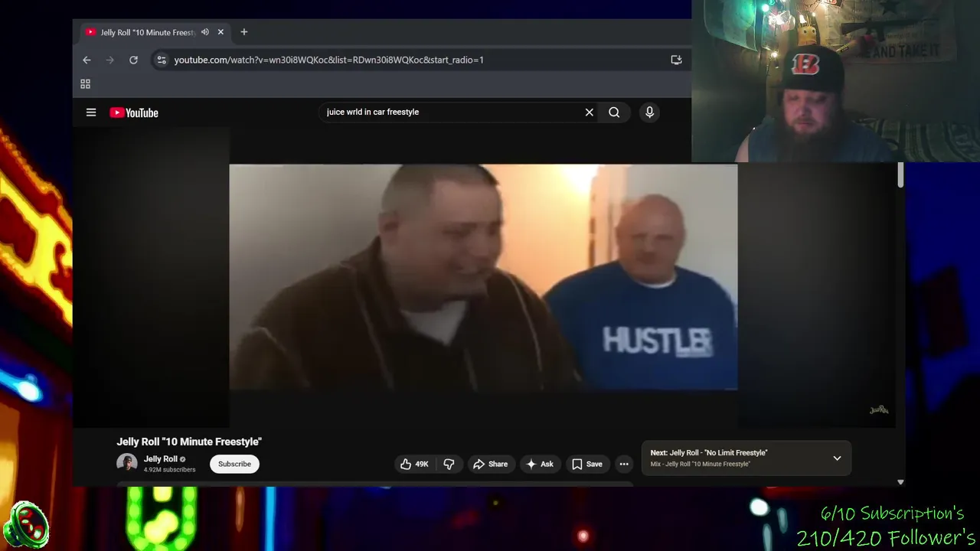Save video to a playlist
This screenshot has height=551, width=980.
point(587,464)
